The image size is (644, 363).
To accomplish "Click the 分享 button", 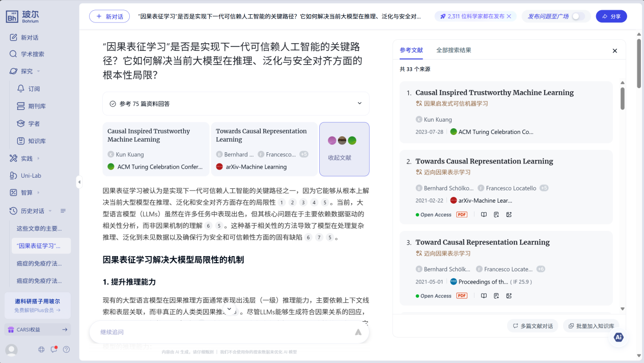I will pos(611,16).
